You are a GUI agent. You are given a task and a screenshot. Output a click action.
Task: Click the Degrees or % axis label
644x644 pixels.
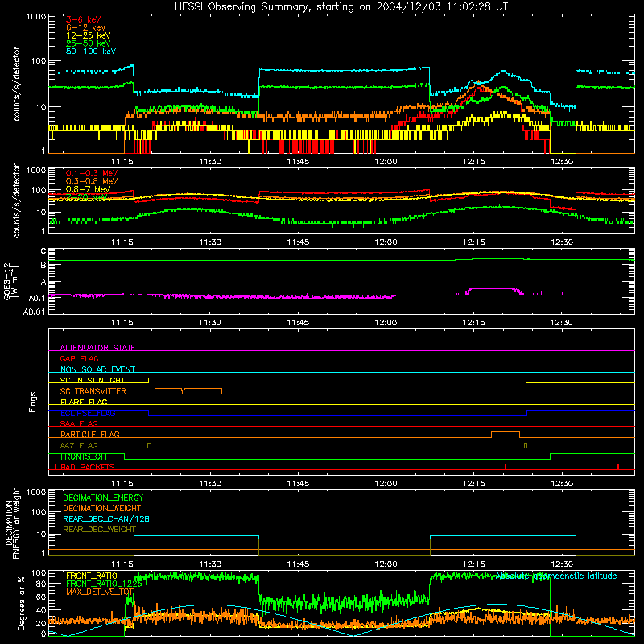[x=21, y=604]
